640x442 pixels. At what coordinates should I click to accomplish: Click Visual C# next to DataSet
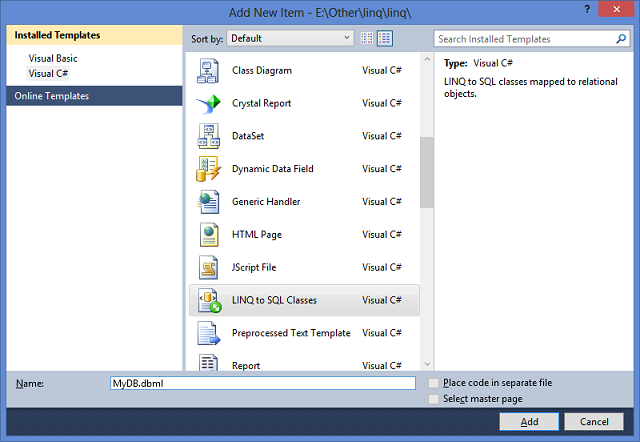pyautogui.click(x=382, y=136)
